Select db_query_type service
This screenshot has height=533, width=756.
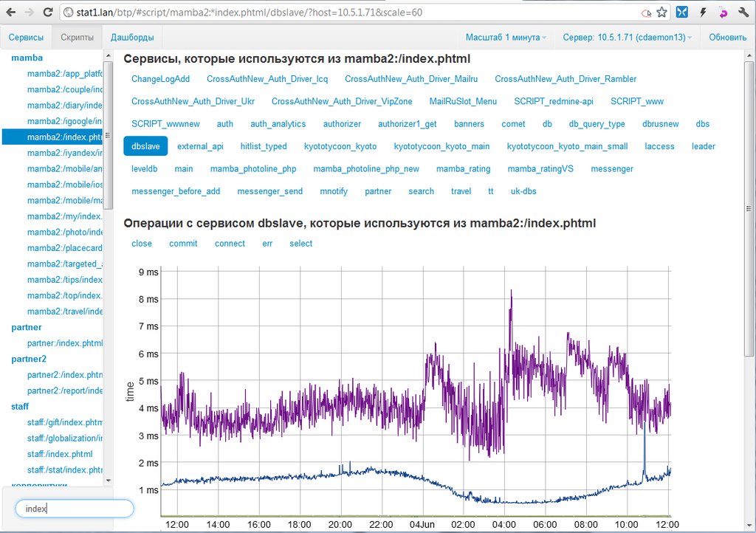pyautogui.click(x=597, y=124)
